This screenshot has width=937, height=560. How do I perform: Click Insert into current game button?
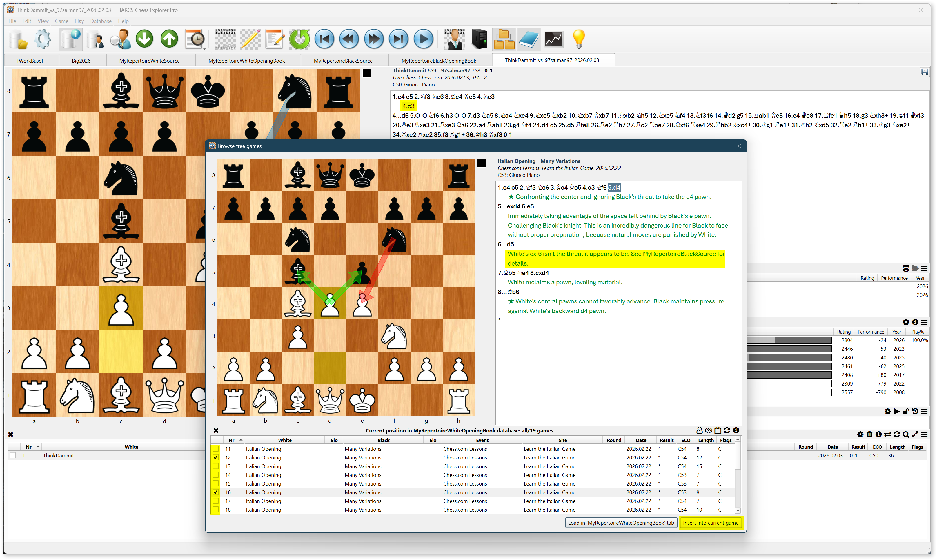tap(710, 523)
